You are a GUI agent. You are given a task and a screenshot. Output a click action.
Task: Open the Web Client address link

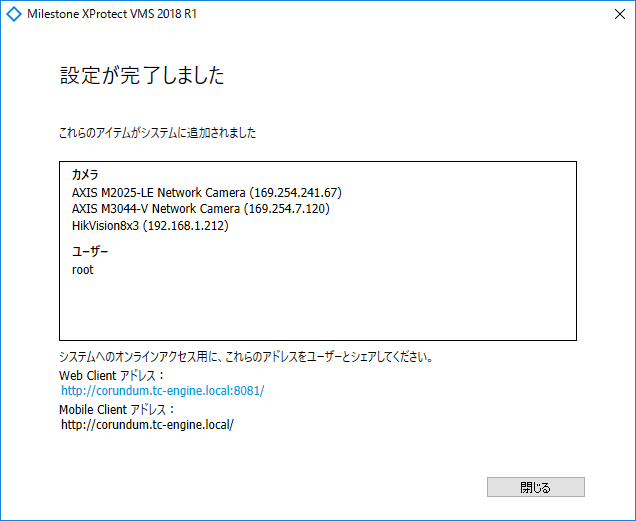[x=163, y=391]
